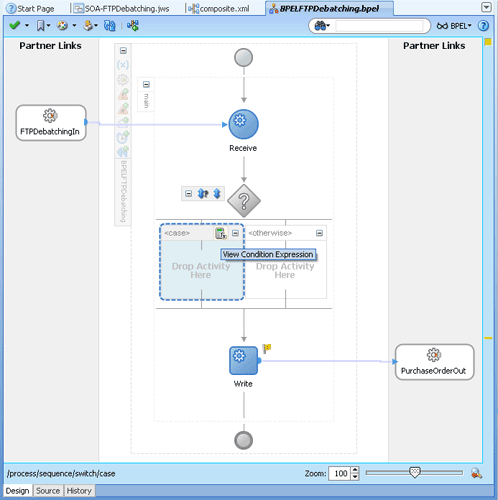Open the blue help icon in toolbar
Viewport: 498px width, 500px height.
(x=483, y=26)
